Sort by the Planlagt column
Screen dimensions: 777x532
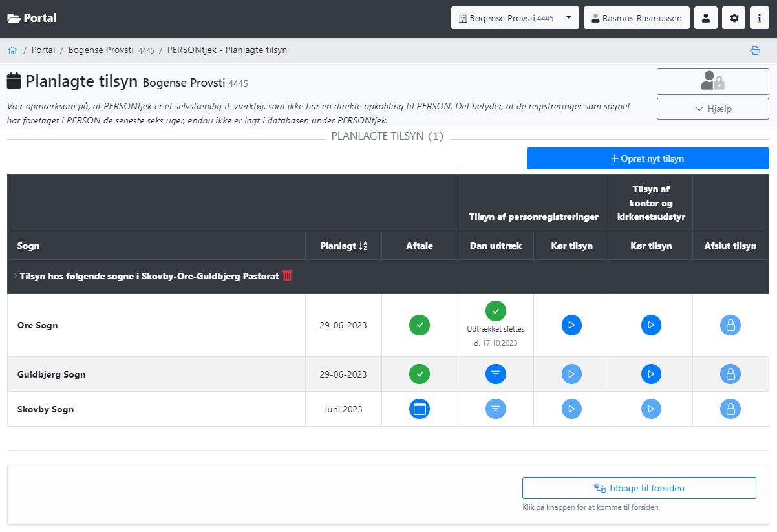(x=343, y=246)
